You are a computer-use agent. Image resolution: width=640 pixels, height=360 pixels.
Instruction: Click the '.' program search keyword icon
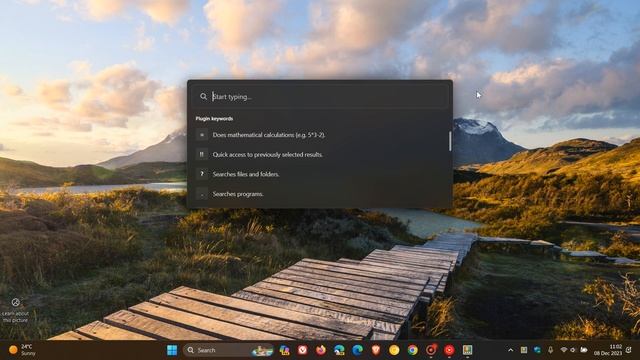point(202,194)
